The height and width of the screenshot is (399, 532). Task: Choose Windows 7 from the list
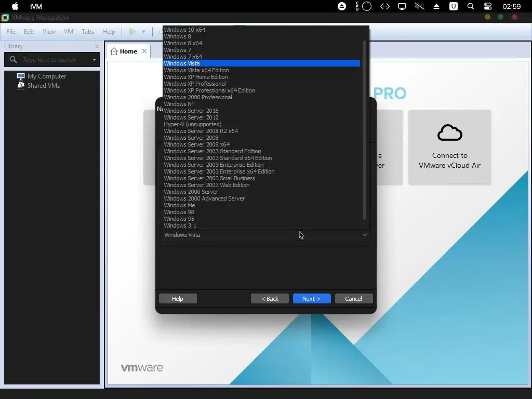(x=262, y=50)
